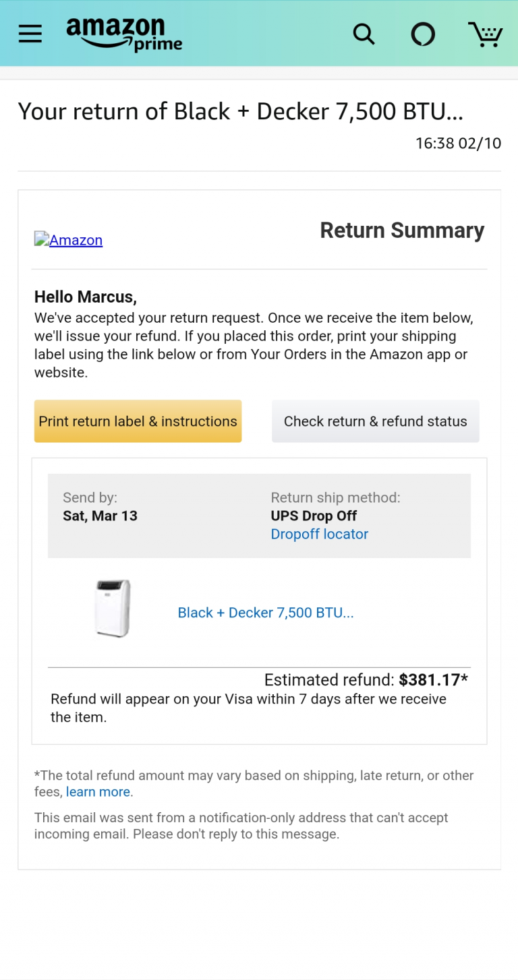
Task: Click the 16:38 02/10 timestamp
Action: pos(458,143)
